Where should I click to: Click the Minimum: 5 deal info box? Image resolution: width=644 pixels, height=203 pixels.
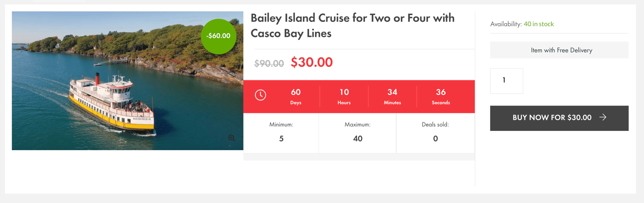281,132
